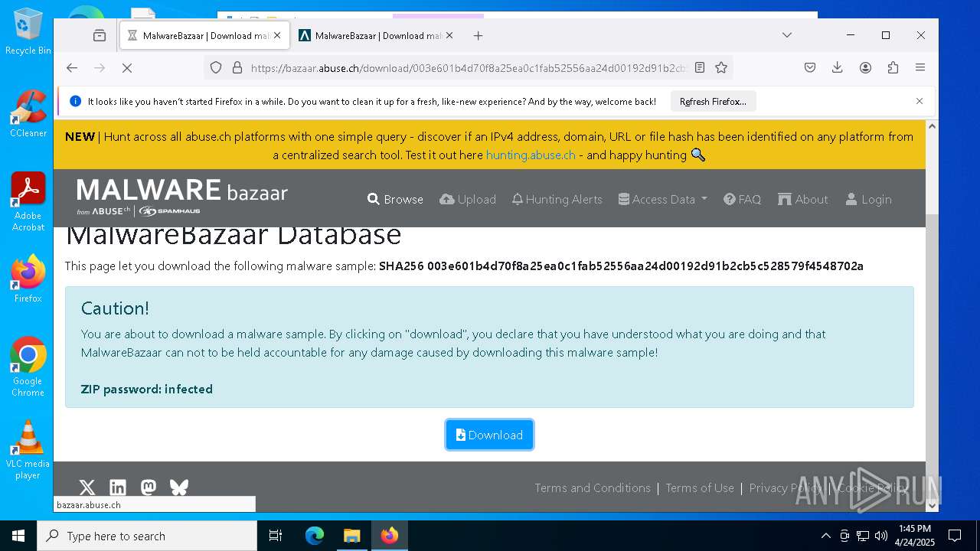Toggle Reader View for this page
980x551 pixels.
700,67
